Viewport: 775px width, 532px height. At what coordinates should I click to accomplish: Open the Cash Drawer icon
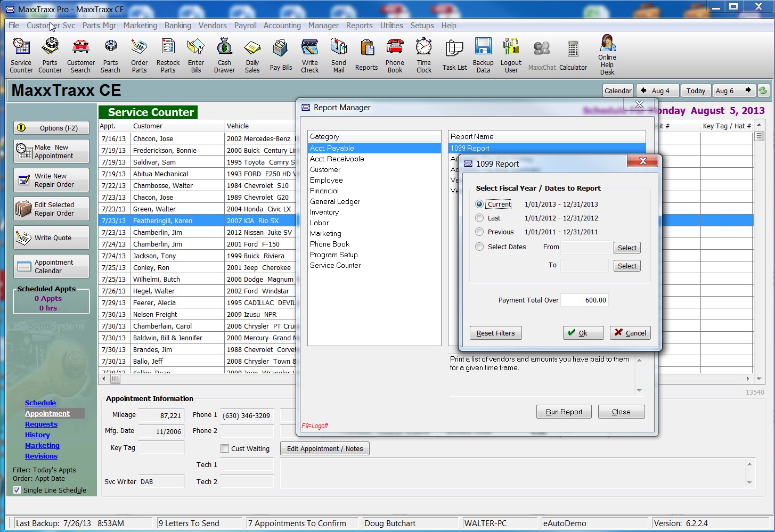(224, 55)
